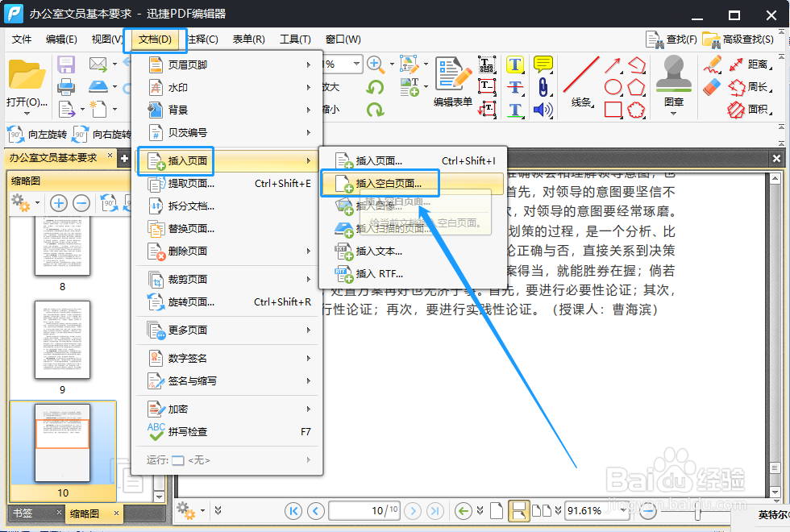
Task: Open the 工具(T) menu
Action: tap(295, 39)
